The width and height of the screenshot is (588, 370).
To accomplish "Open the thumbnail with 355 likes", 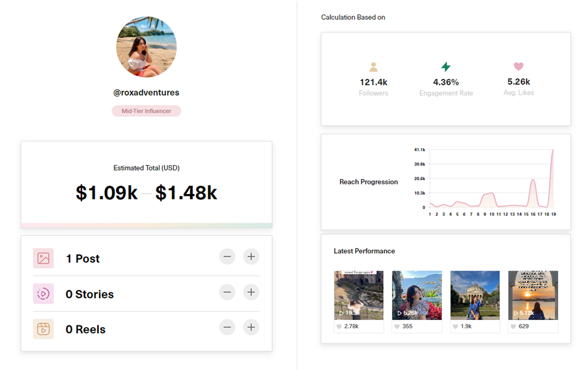I will [x=417, y=295].
